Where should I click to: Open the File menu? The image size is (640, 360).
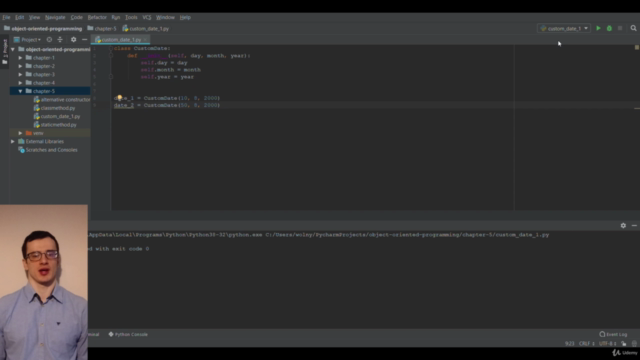(x=6, y=17)
